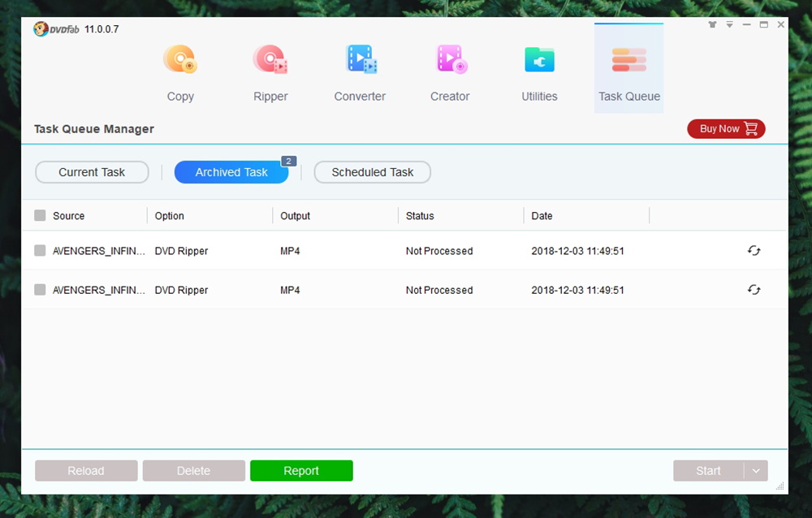
Task: Open the Ripper module
Action: click(x=270, y=74)
